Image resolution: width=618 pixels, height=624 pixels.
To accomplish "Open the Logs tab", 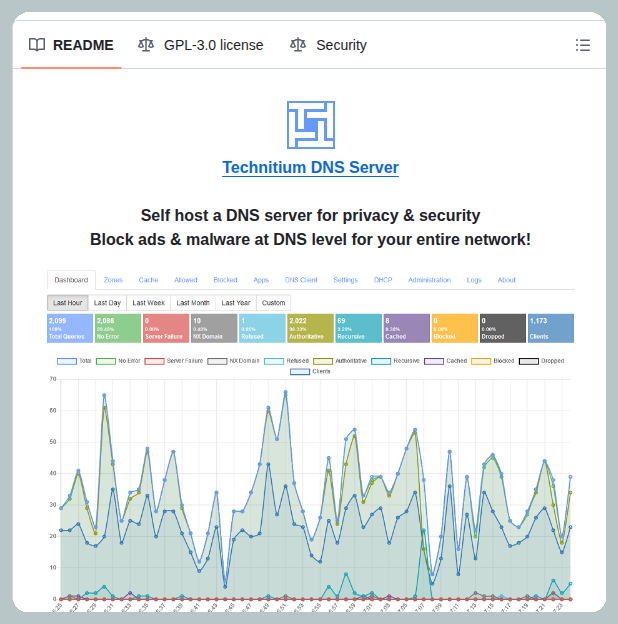I will 474,280.
